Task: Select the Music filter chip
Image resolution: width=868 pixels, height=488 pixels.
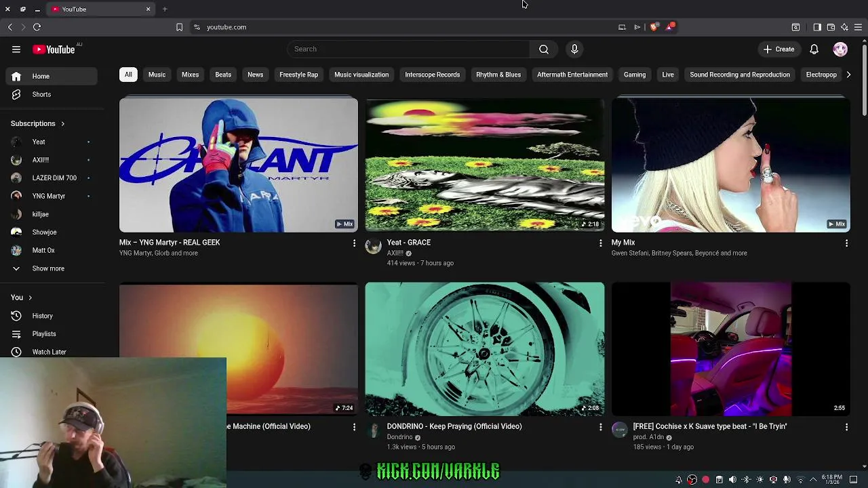Action: pos(157,75)
